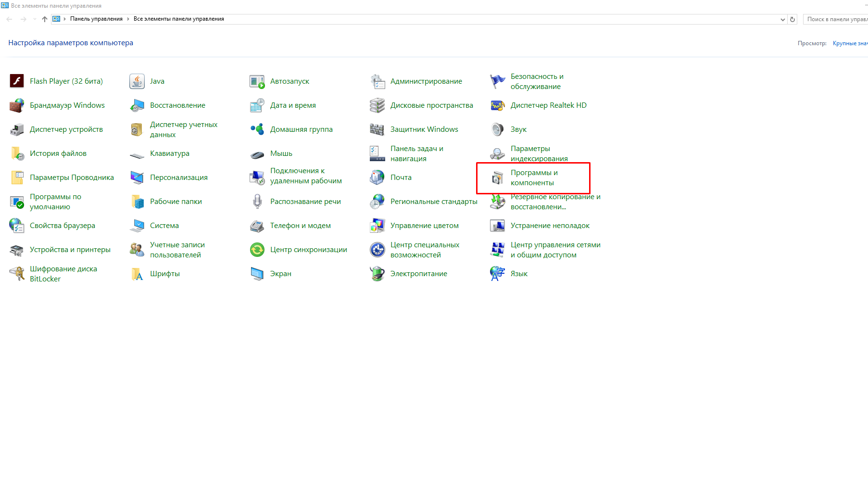This screenshot has width=868, height=483.
Task: Open the Безопасность и обслуживание flag icon
Action: [498, 81]
